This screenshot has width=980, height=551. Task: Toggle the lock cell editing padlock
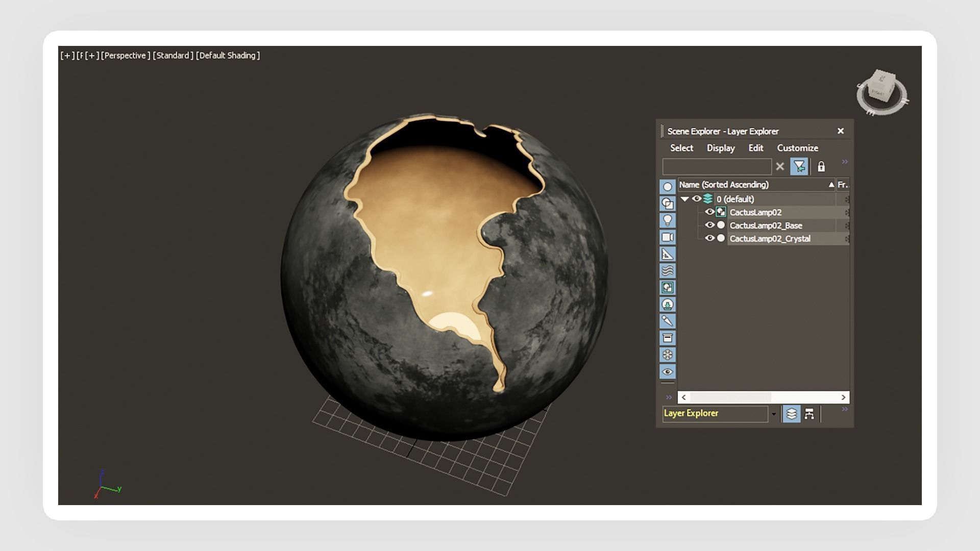click(821, 167)
